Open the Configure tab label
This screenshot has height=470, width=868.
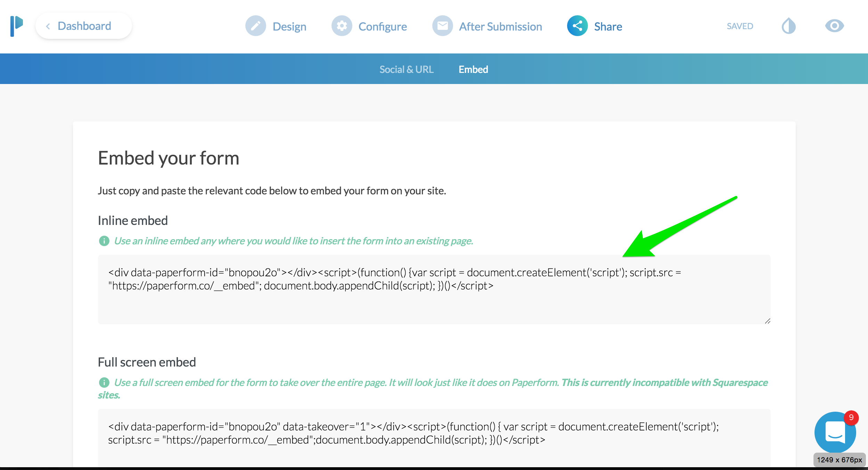point(383,27)
